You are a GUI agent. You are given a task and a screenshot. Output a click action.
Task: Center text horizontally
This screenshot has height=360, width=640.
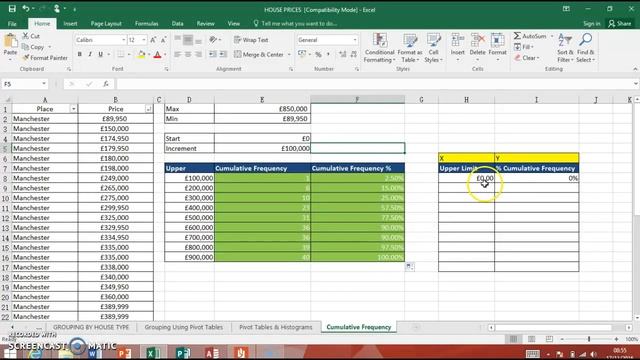click(x=188, y=54)
